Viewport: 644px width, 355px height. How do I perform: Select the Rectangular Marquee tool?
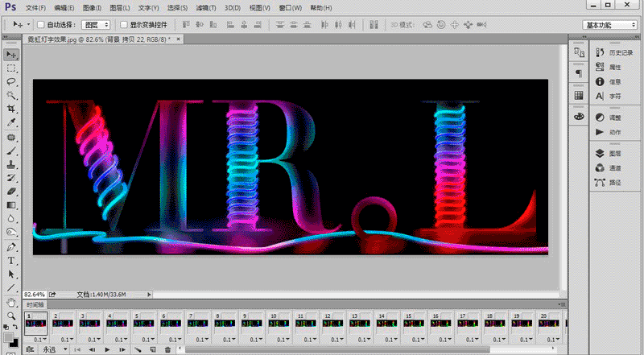point(11,68)
